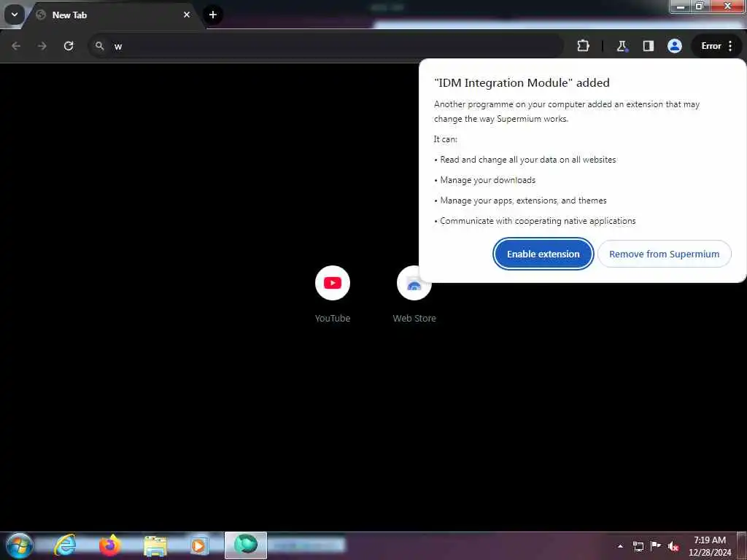
Task: Open the clock showing 7:19 AM
Action: pyautogui.click(x=710, y=545)
